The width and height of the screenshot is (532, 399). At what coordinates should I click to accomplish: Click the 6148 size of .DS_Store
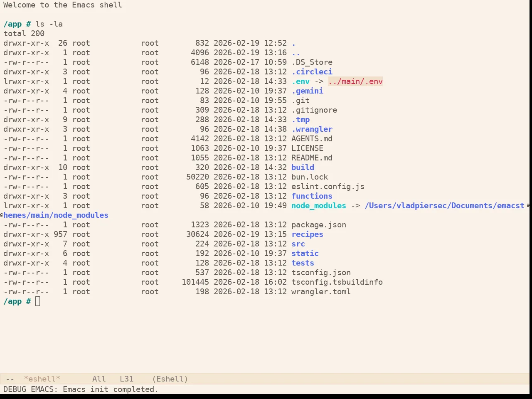[x=200, y=62]
